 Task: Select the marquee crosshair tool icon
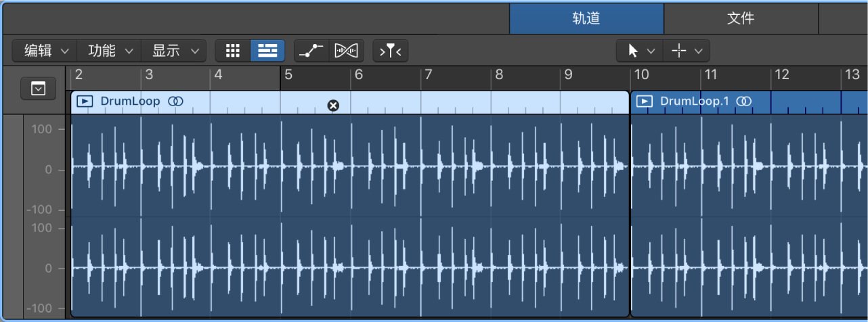pyautogui.click(x=678, y=51)
